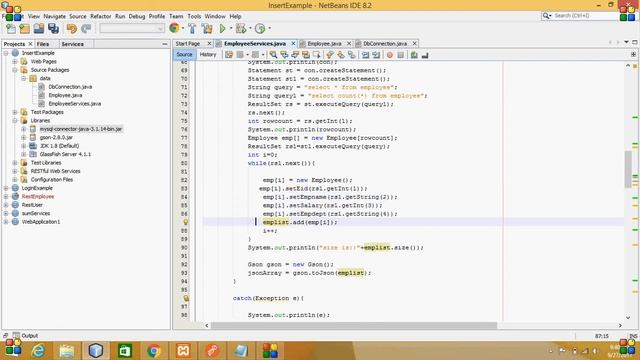Close the EmployeeServices.java tab
Screen dimensions: 640x360
(x=293, y=44)
